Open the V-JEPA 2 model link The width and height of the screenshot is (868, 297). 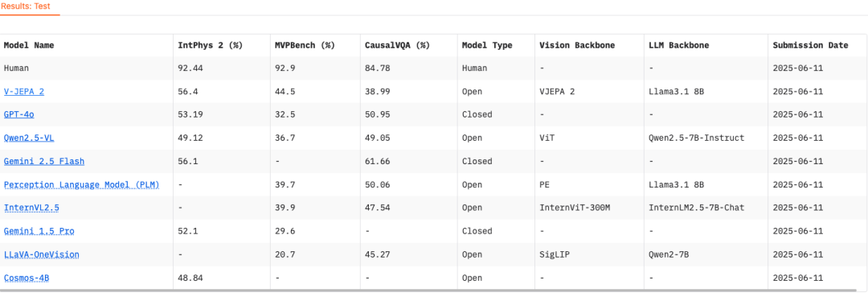[24, 92]
